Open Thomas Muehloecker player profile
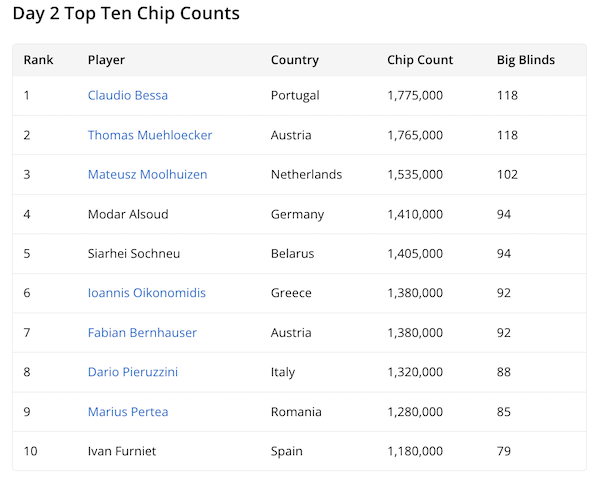Image resolution: width=600 pixels, height=487 pixels. click(150, 135)
